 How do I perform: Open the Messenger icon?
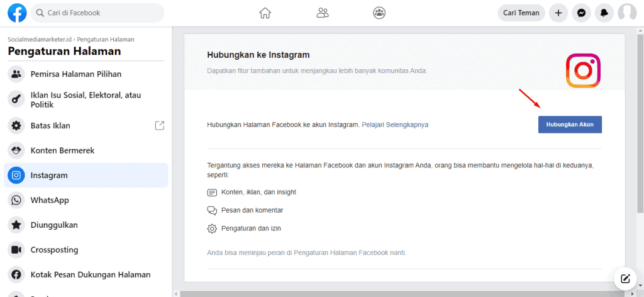click(581, 13)
